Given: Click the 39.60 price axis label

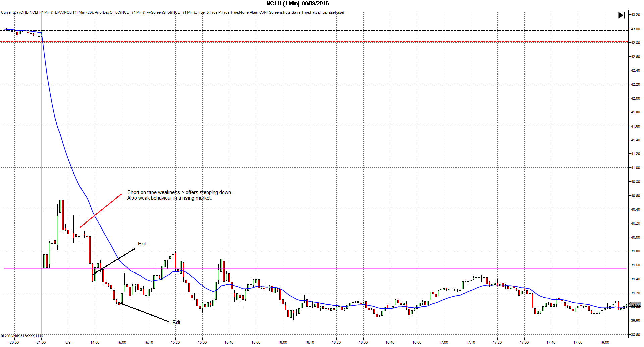Looking at the screenshot, I should point(635,265).
